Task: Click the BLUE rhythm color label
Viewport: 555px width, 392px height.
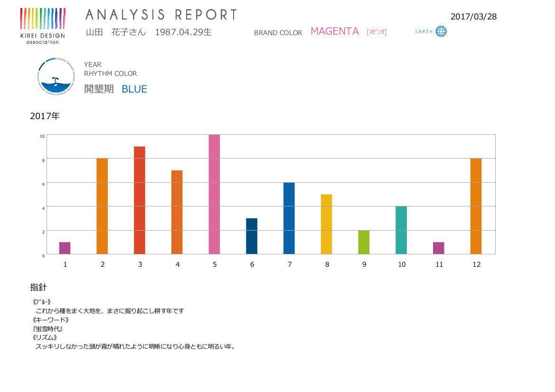Action: (x=134, y=89)
